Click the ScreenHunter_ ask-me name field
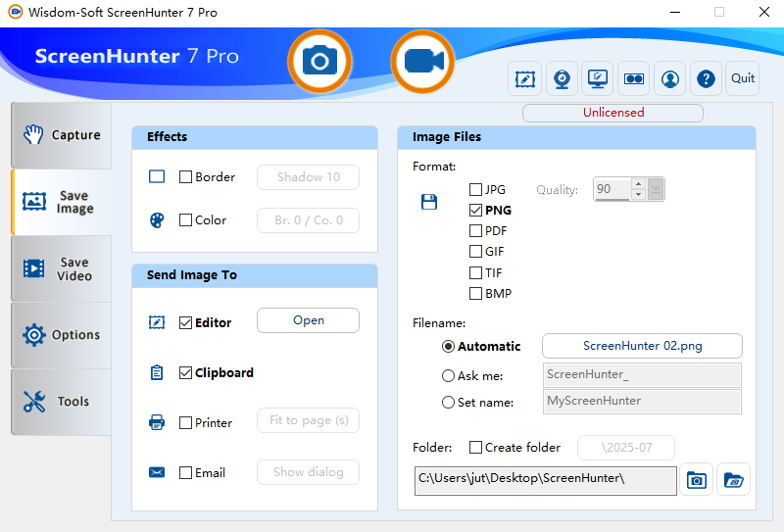This screenshot has height=532, width=784. [642, 375]
